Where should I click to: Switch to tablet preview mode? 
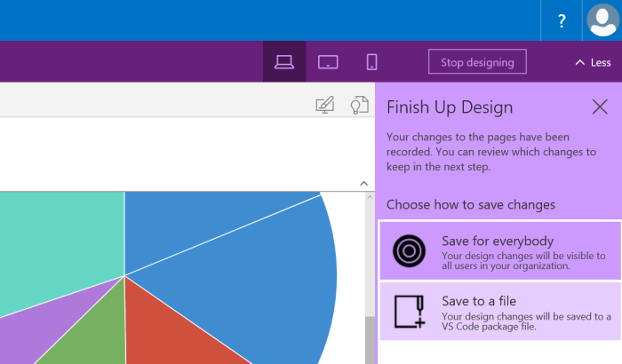click(328, 62)
